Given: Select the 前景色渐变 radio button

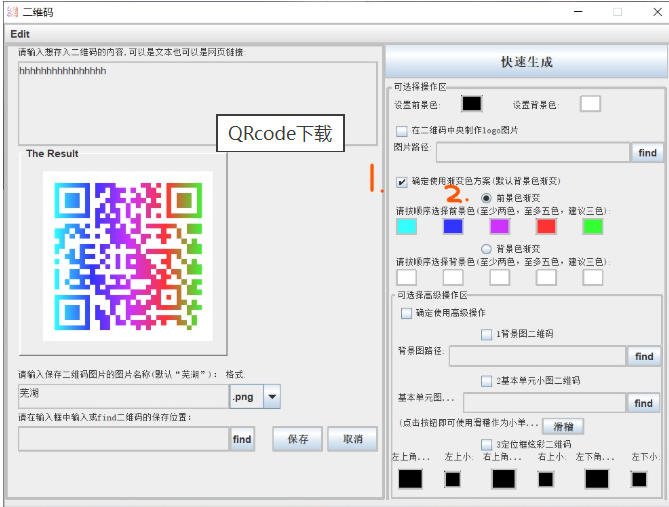Looking at the screenshot, I should pos(487,198).
